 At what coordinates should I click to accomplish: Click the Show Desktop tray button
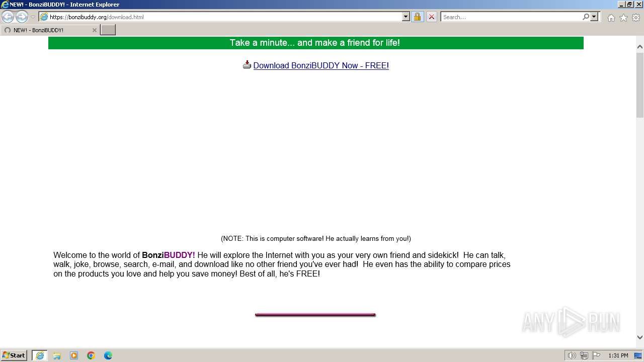[638, 355]
